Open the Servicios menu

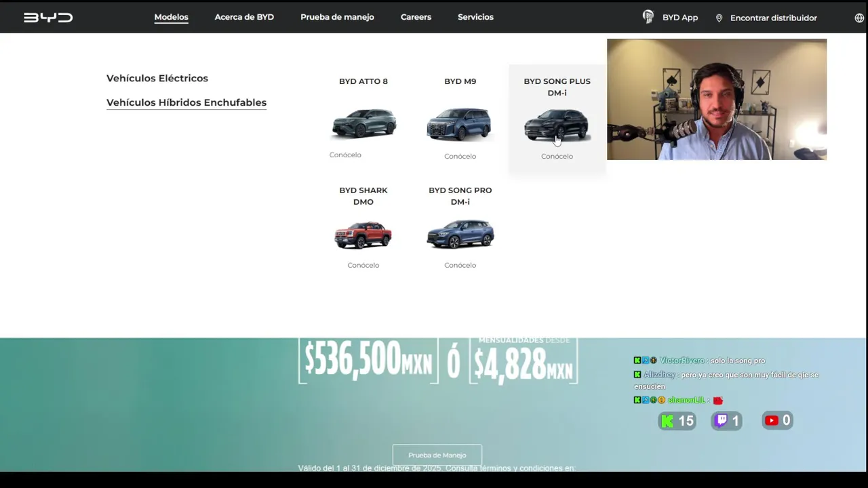click(475, 17)
